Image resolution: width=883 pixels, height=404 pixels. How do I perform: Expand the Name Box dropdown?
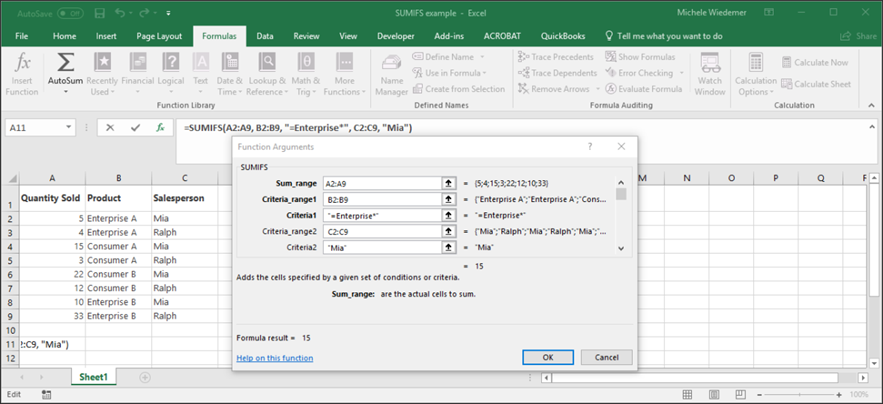69,128
